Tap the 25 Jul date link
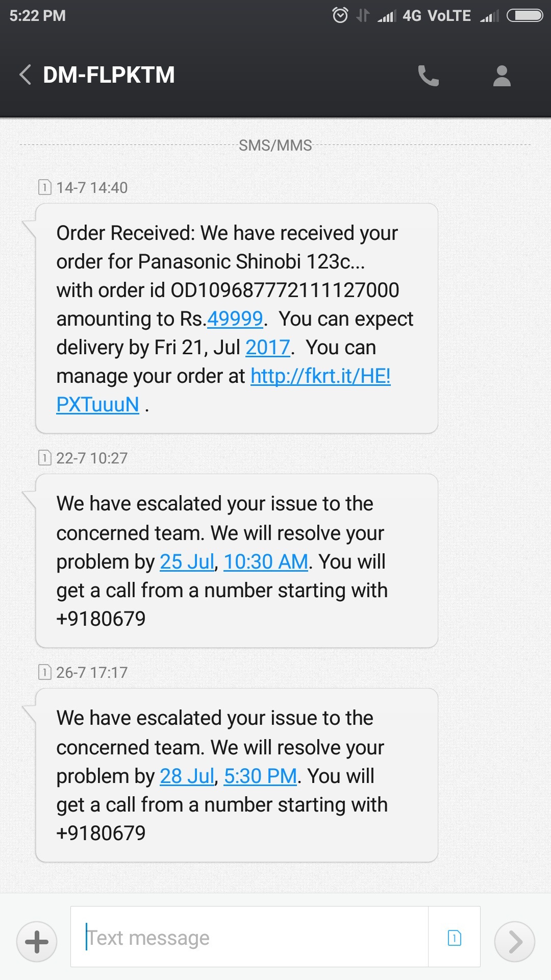Viewport: 551px width, 980px height. [x=187, y=562]
